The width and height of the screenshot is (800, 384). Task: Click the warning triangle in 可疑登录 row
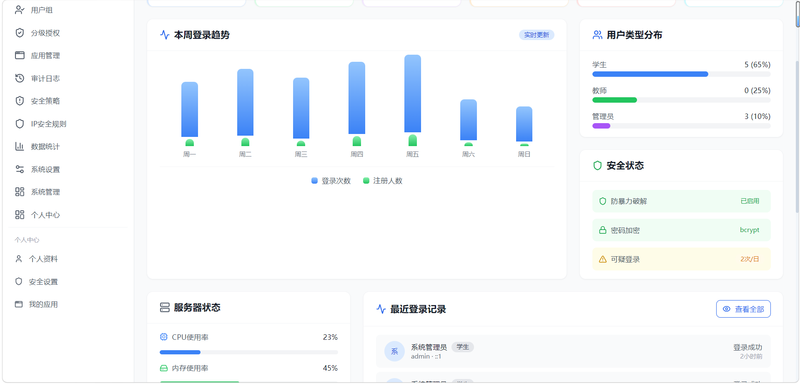[x=603, y=259]
